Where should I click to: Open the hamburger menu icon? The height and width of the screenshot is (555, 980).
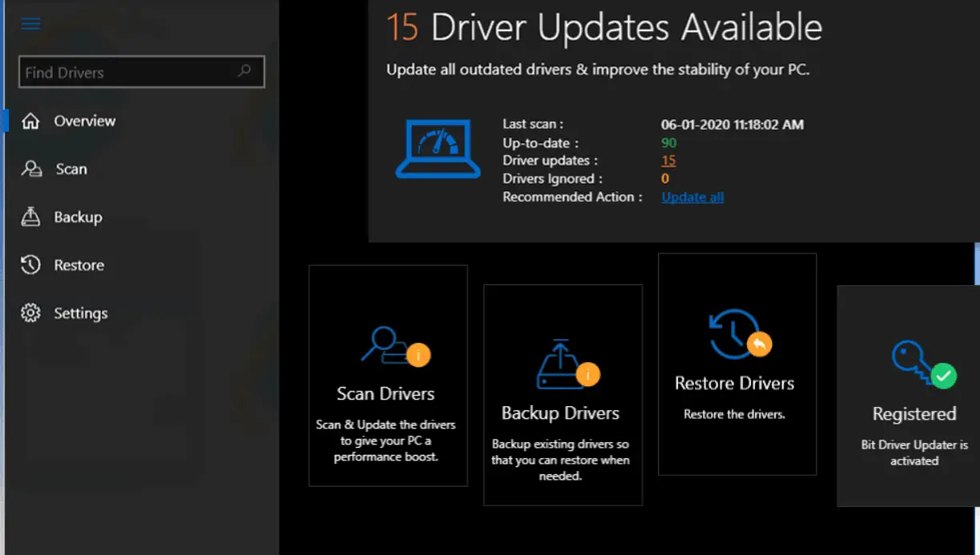[30, 23]
